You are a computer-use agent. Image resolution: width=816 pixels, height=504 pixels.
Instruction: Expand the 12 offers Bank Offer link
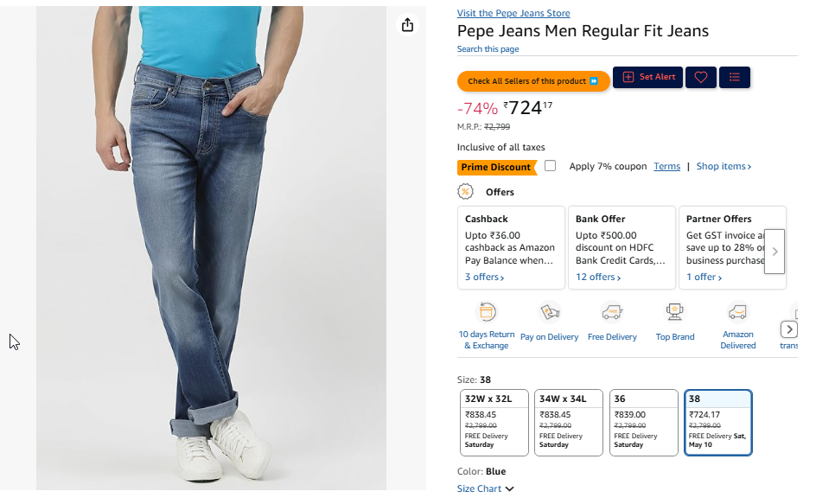click(600, 278)
